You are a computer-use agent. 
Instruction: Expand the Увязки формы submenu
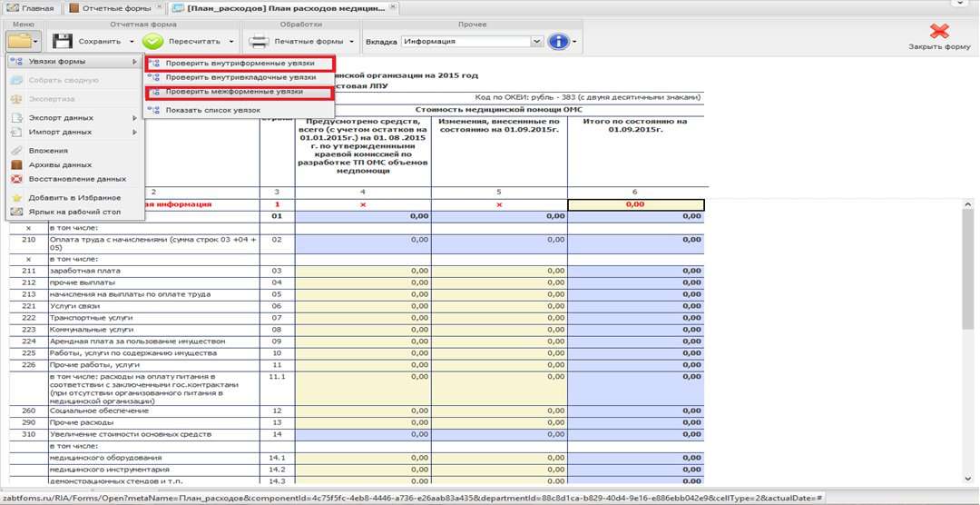click(75, 62)
